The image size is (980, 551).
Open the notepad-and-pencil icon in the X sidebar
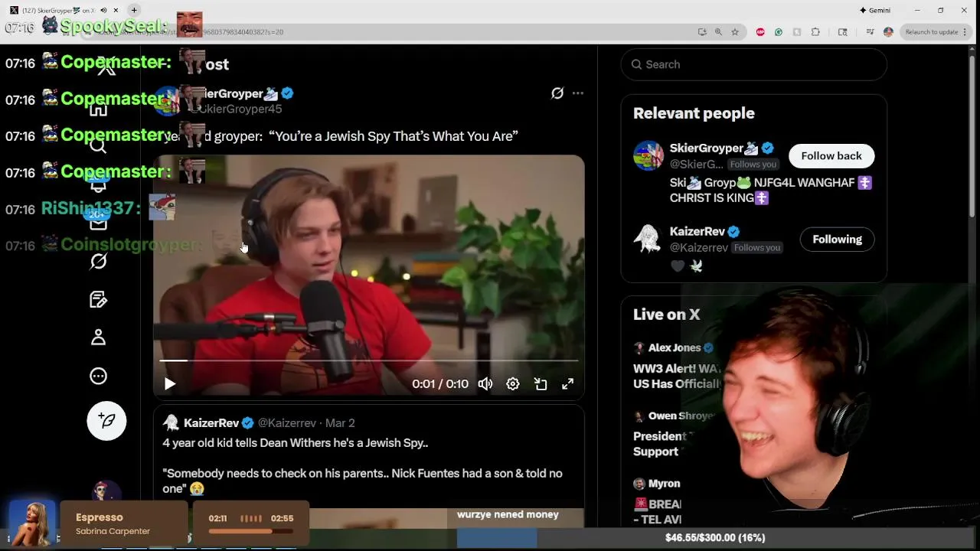pos(98,299)
